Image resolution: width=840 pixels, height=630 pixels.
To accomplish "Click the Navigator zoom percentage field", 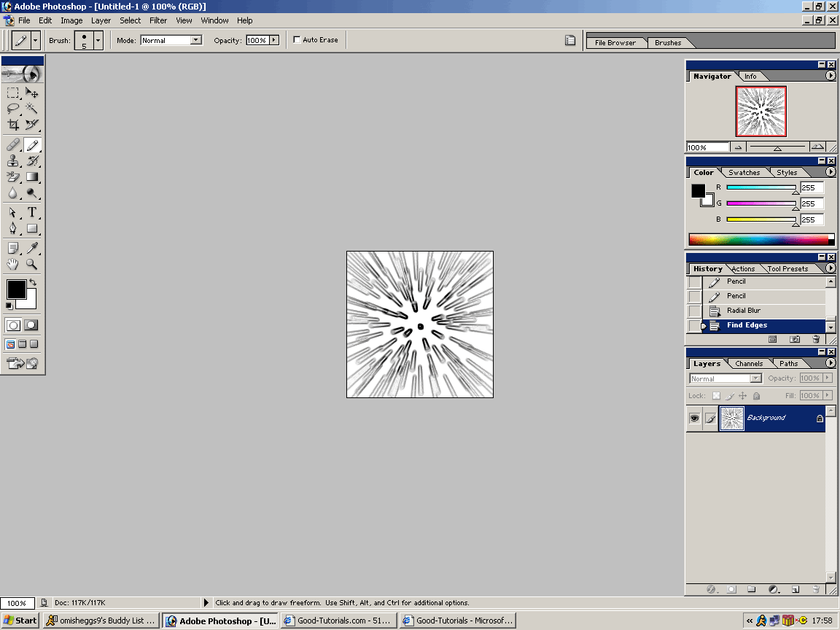I will pyautogui.click(x=708, y=147).
